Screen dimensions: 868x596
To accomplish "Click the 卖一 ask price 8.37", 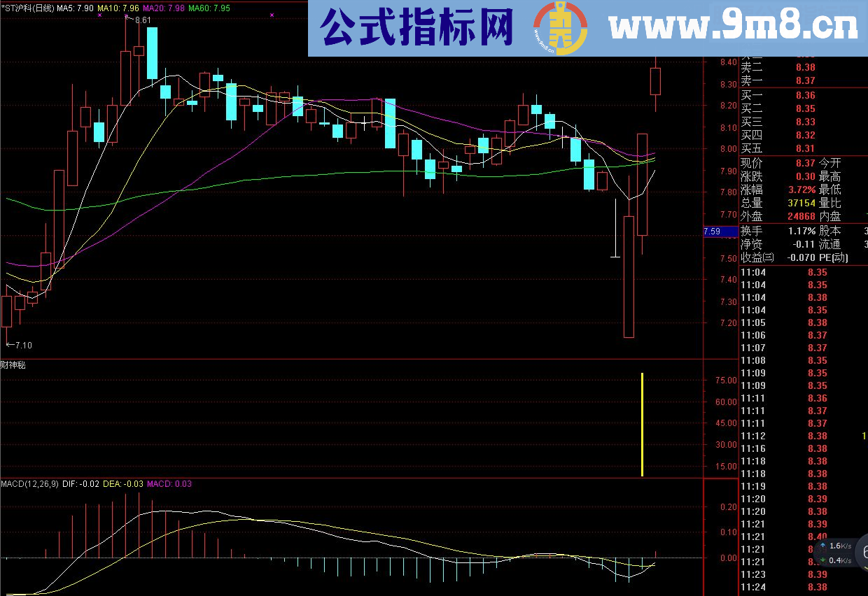I will click(x=805, y=81).
